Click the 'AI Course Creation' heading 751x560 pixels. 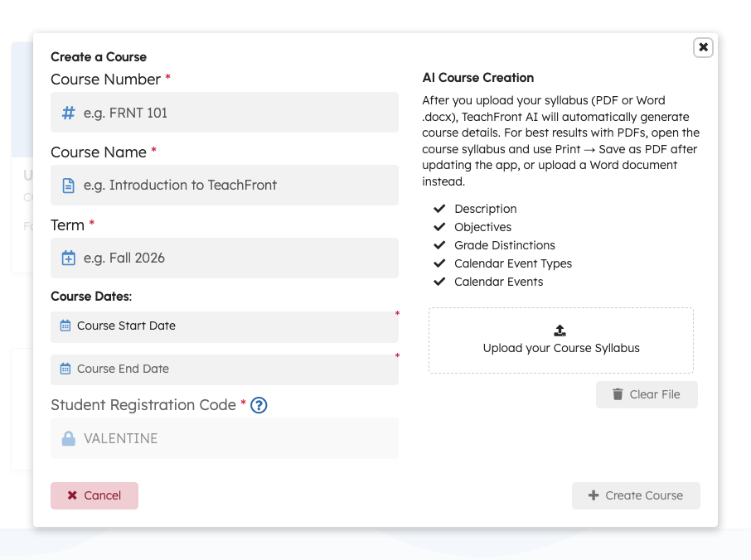[x=478, y=78]
